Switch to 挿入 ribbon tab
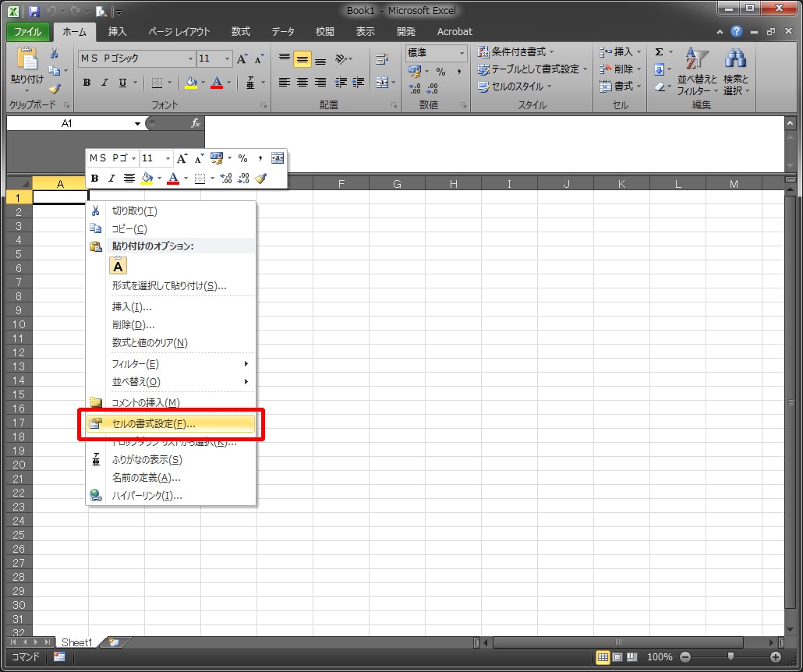 click(117, 32)
